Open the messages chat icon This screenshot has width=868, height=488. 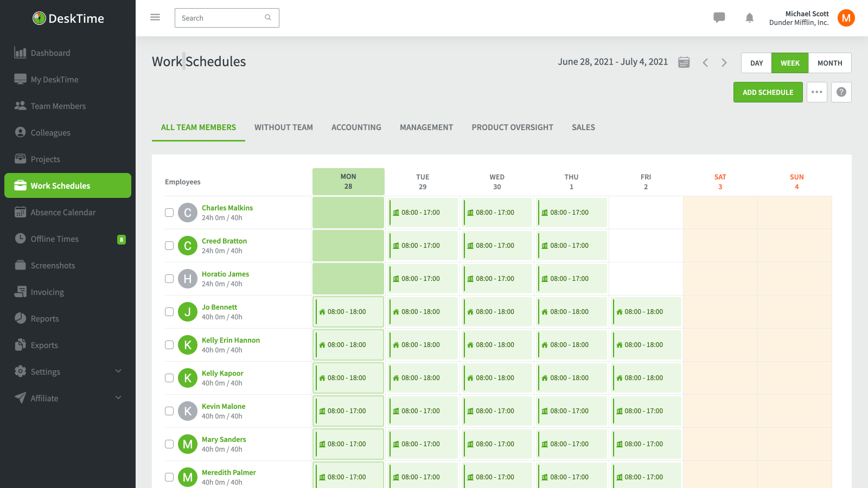pyautogui.click(x=719, y=17)
